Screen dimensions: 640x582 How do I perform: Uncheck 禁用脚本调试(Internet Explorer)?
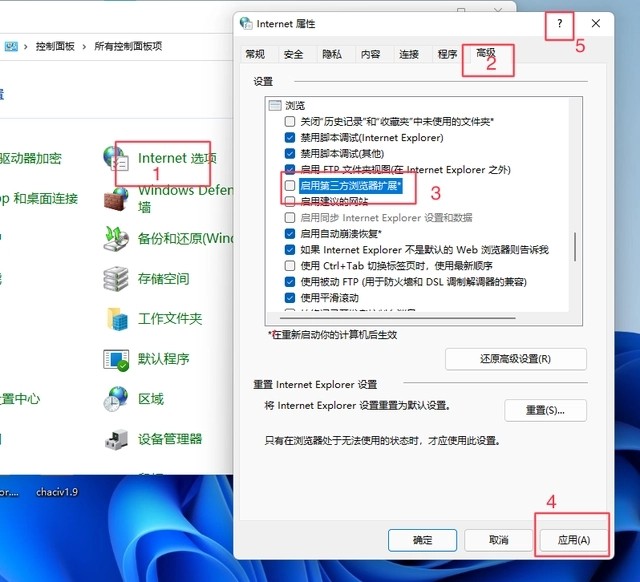[x=290, y=138]
